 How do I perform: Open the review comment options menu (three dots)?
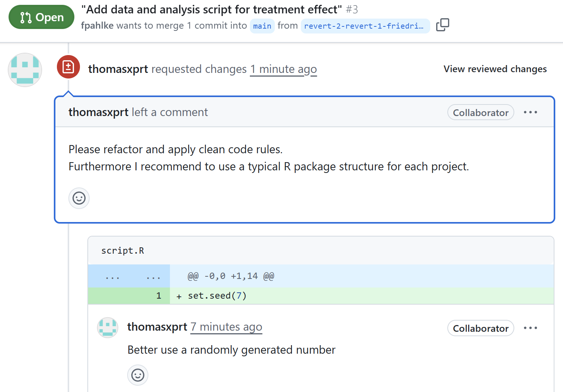point(530,112)
